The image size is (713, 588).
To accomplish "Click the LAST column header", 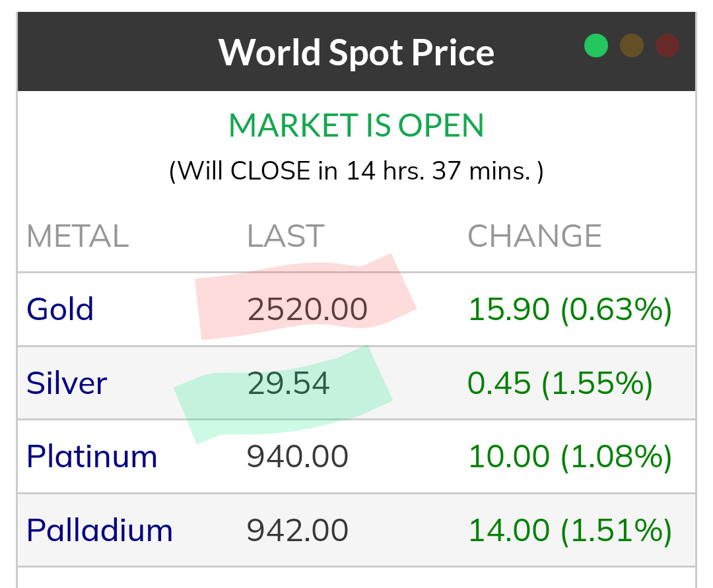I will tap(285, 236).
